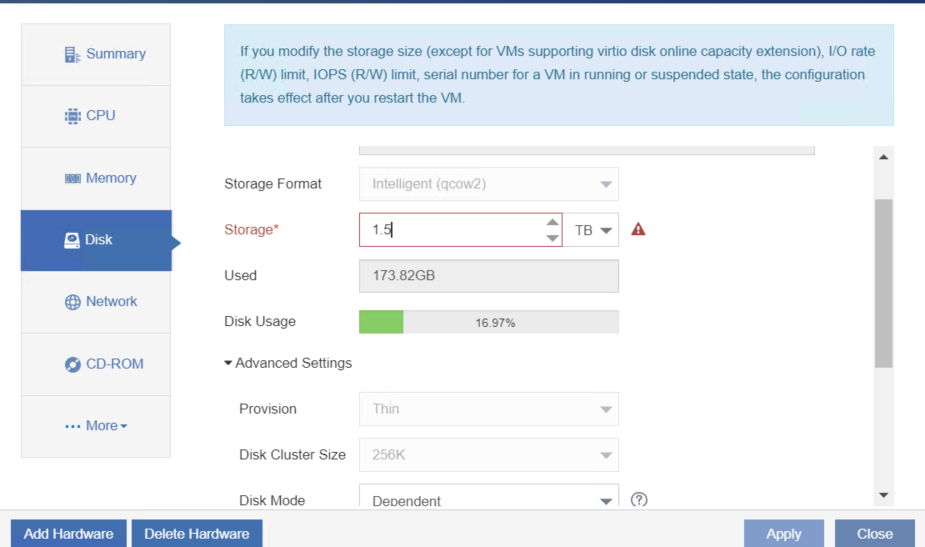Open the More menu in the sidebar

point(96,426)
